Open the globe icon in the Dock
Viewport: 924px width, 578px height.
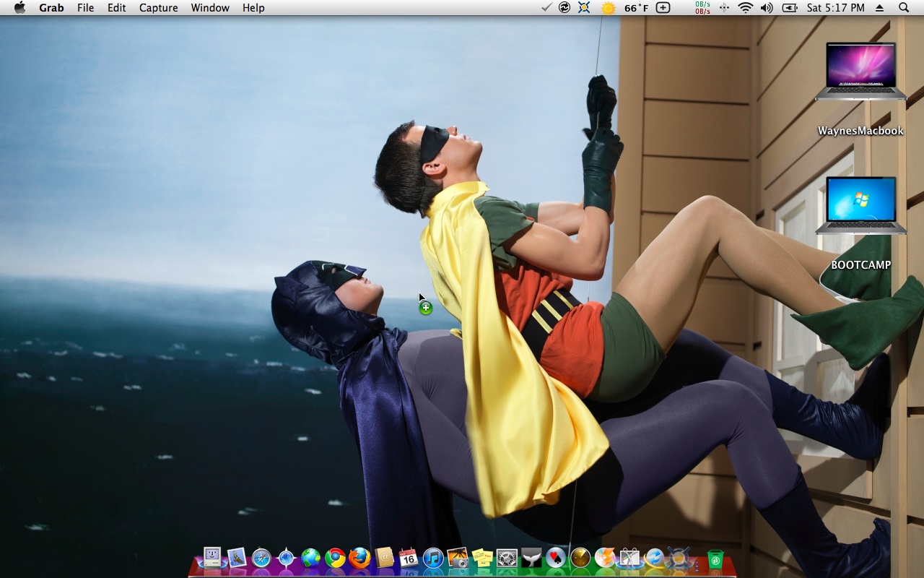coord(310,558)
